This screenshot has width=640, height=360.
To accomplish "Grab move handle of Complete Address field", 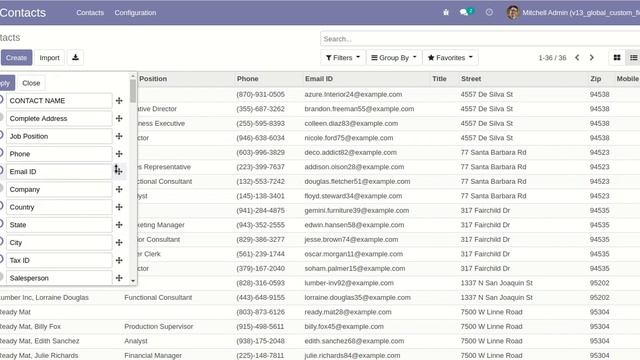I will 119,118.
